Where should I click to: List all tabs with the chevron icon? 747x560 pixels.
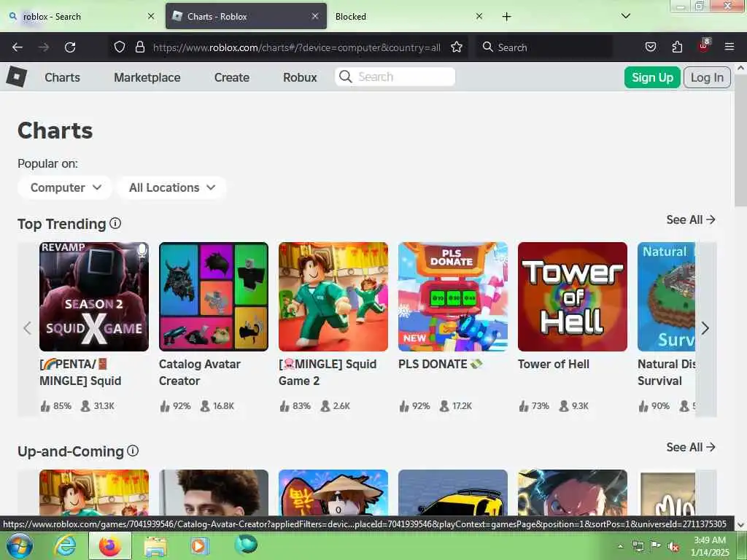tap(625, 16)
